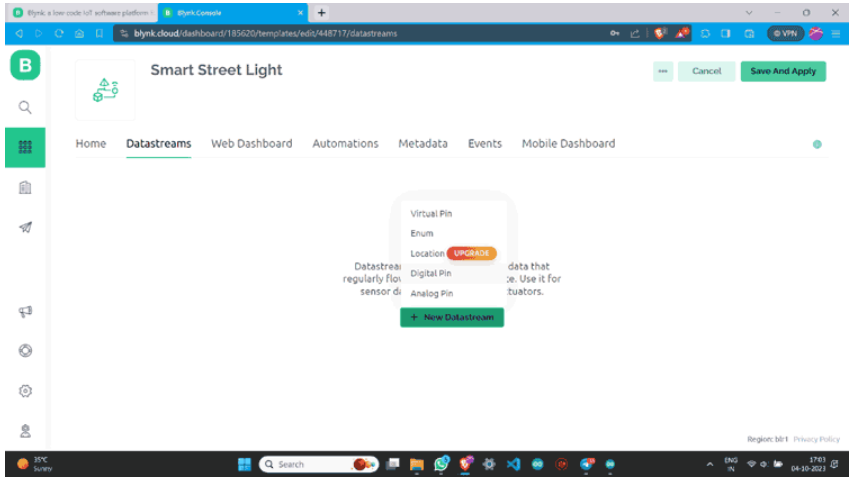Click the Blynk logo in the sidebar
Viewport: 852px width, 481px height.
[x=25, y=69]
